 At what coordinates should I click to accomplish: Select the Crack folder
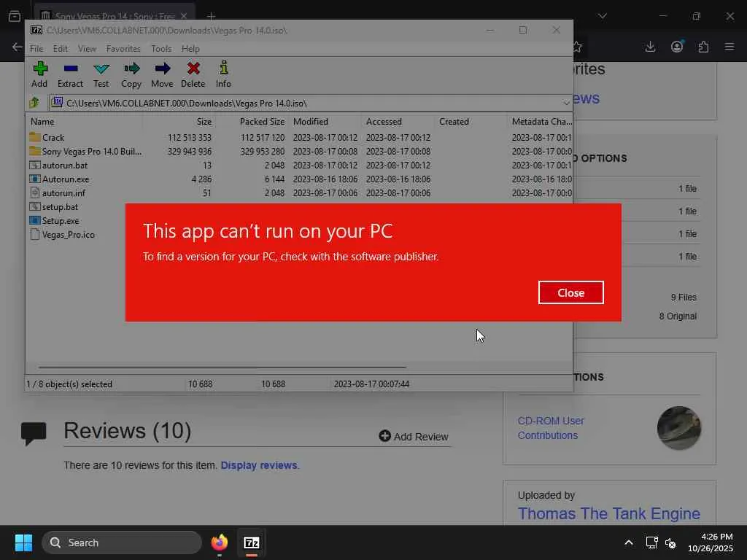coord(53,137)
